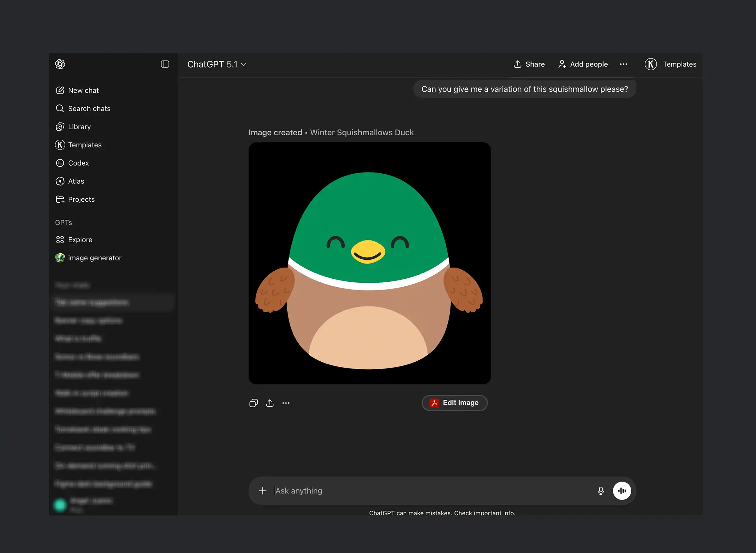The image size is (756, 553).
Task: Start voice mode with the waveform button
Action: 622,491
